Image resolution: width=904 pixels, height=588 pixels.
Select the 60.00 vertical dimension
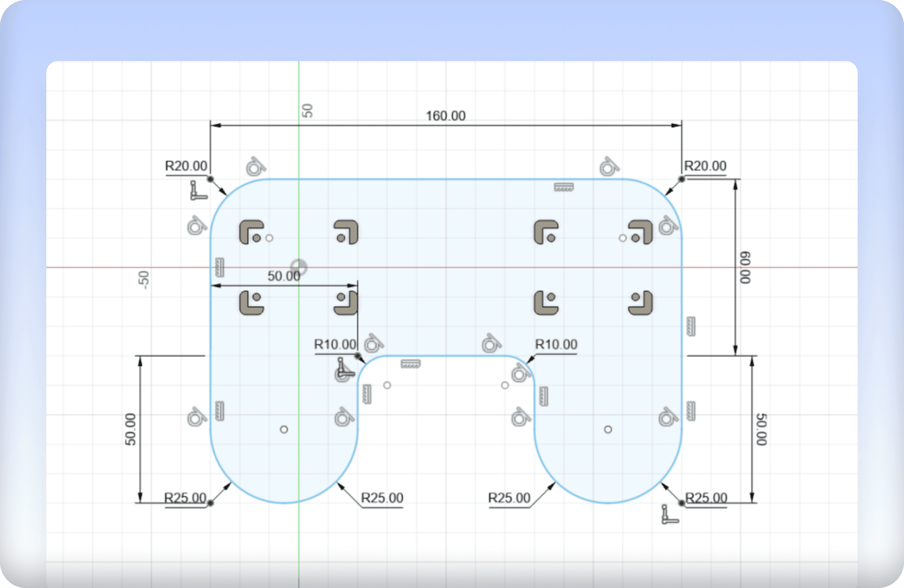[x=745, y=267]
